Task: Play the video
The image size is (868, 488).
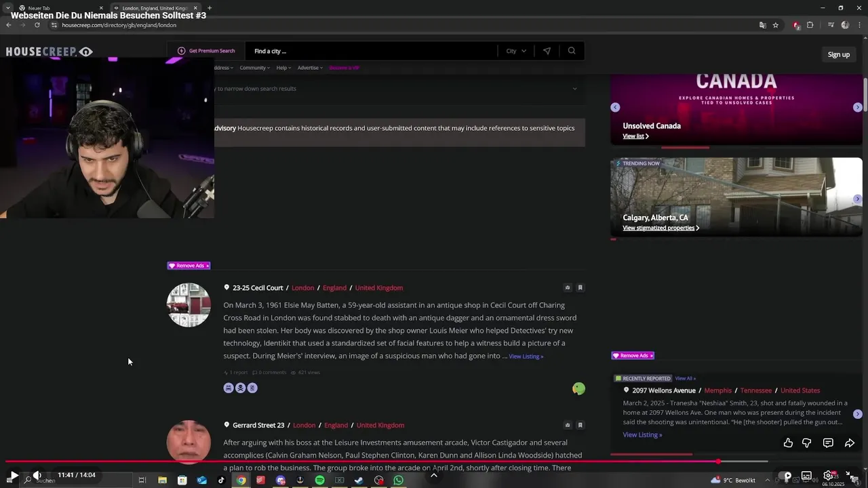Action: (14, 475)
